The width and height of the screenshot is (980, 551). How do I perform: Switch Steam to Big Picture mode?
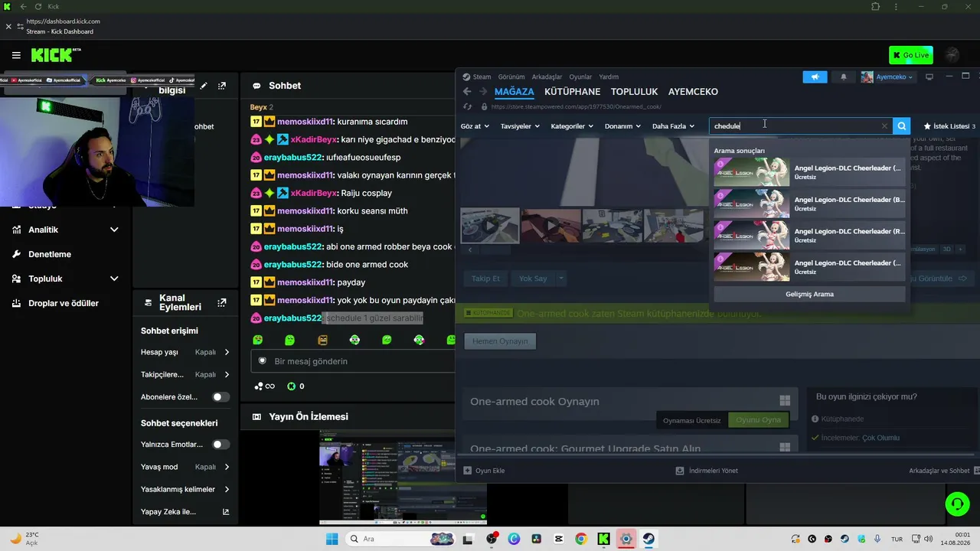(929, 77)
